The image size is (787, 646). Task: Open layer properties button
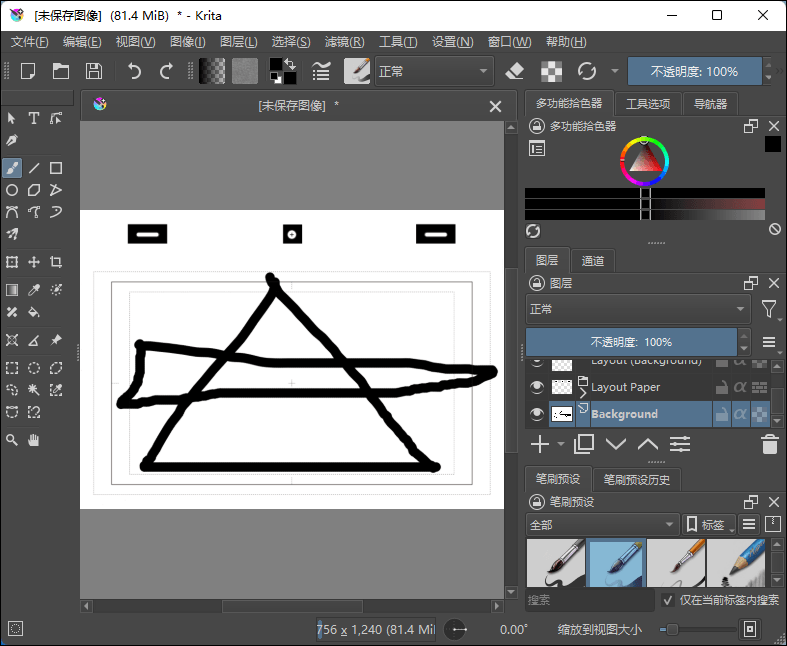[x=680, y=444]
